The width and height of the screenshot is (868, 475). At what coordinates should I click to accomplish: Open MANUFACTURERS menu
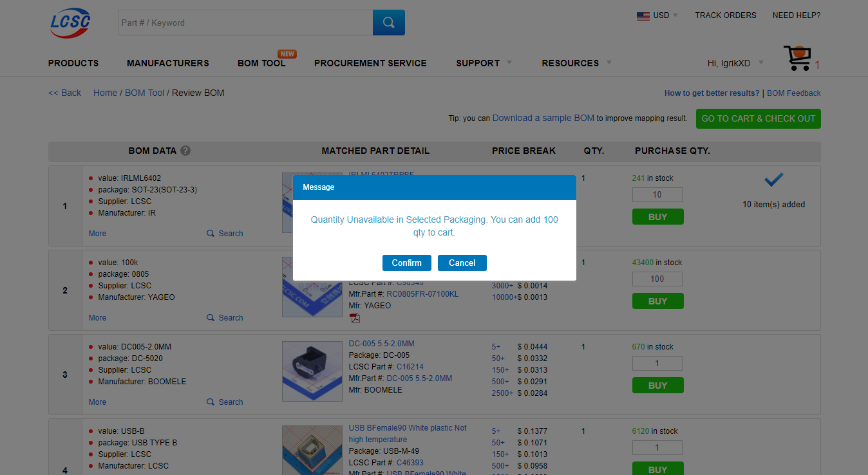(168, 63)
